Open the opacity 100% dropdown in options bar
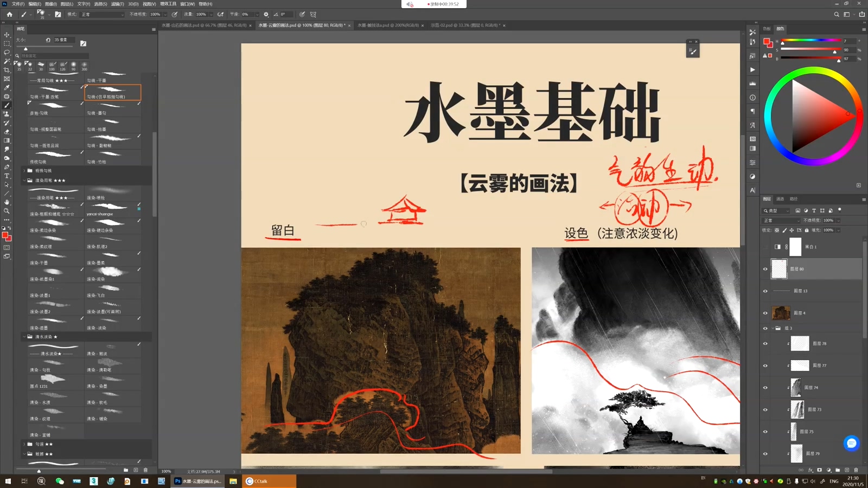This screenshot has height=488, width=868. (x=165, y=15)
